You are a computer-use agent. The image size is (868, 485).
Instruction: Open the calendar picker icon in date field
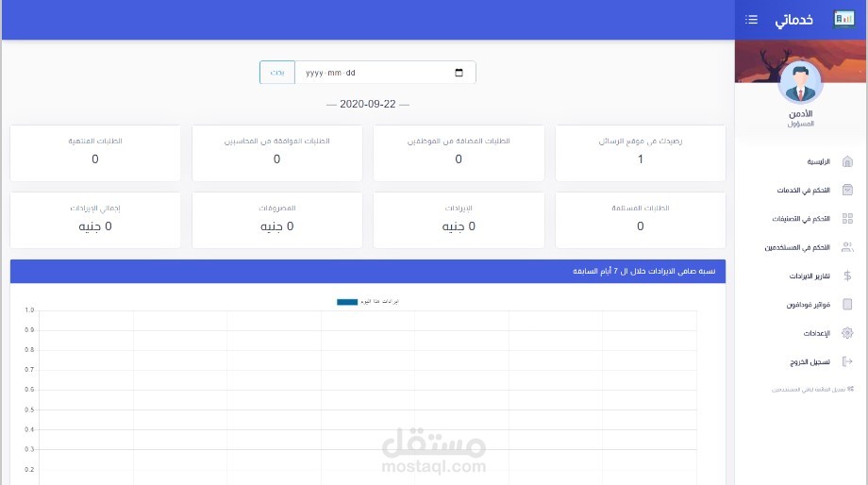pyautogui.click(x=459, y=73)
